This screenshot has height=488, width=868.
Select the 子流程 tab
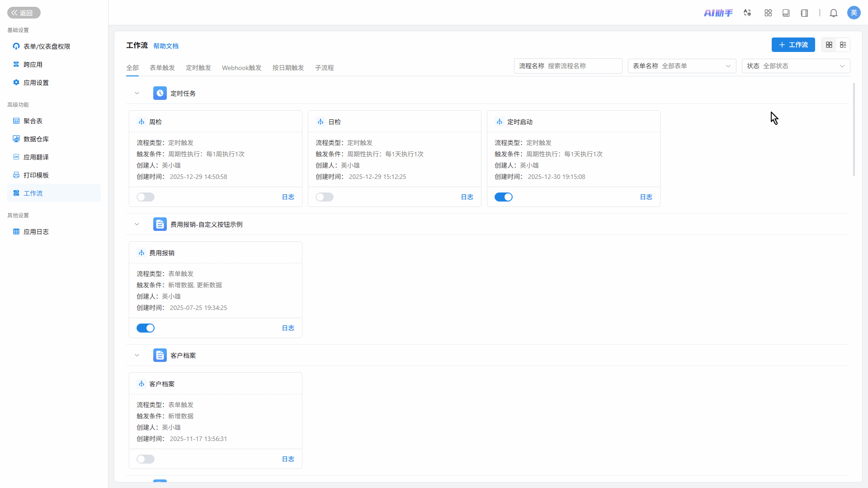point(324,68)
